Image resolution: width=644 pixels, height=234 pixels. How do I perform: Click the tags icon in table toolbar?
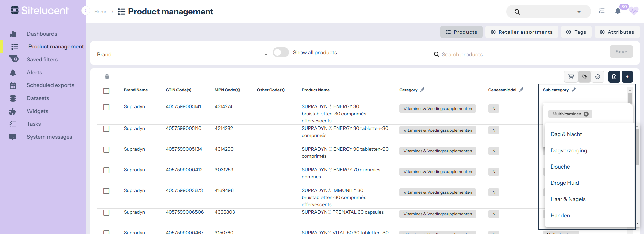[584, 77]
